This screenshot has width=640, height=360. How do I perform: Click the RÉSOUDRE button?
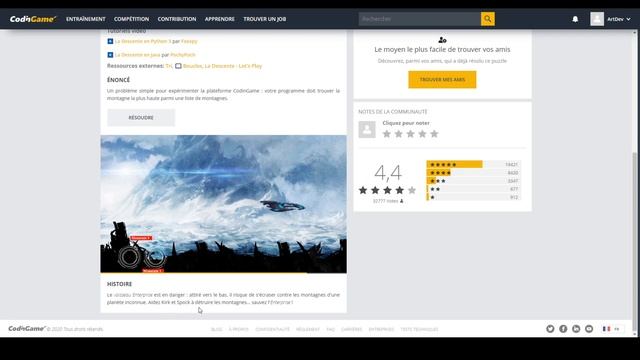(x=141, y=118)
